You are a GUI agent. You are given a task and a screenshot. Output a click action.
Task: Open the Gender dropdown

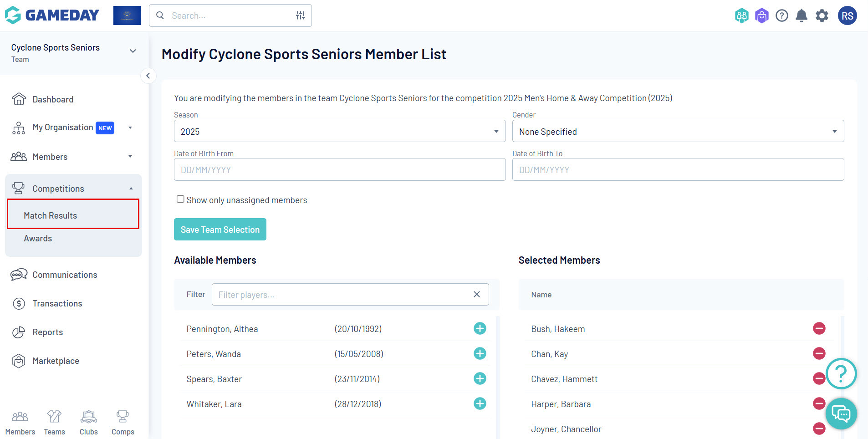678,132
